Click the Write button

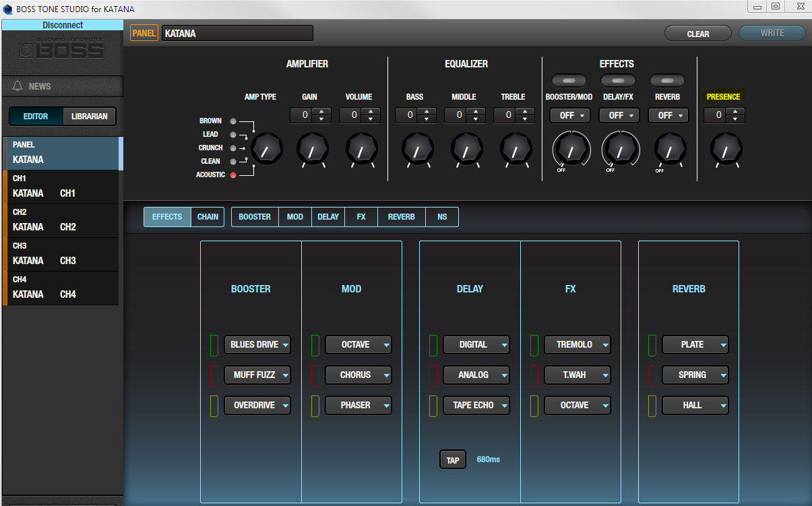tap(772, 33)
